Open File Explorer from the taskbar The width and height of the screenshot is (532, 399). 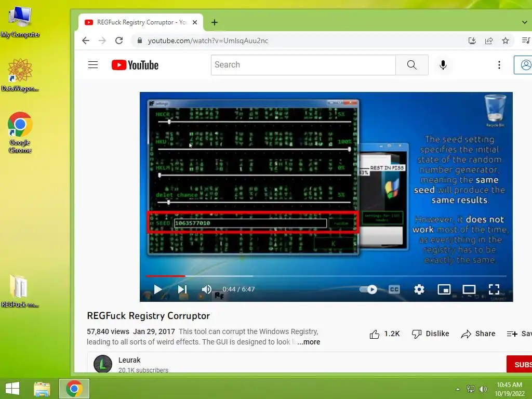42,389
